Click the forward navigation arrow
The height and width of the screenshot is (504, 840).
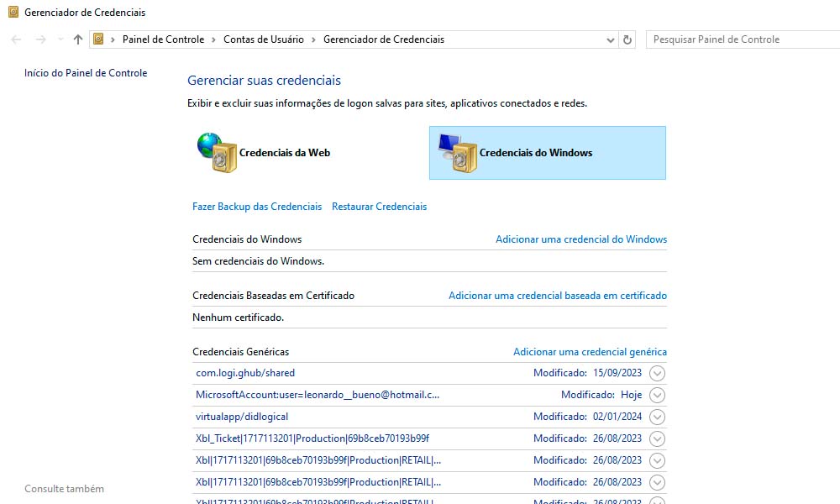pos(39,39)
